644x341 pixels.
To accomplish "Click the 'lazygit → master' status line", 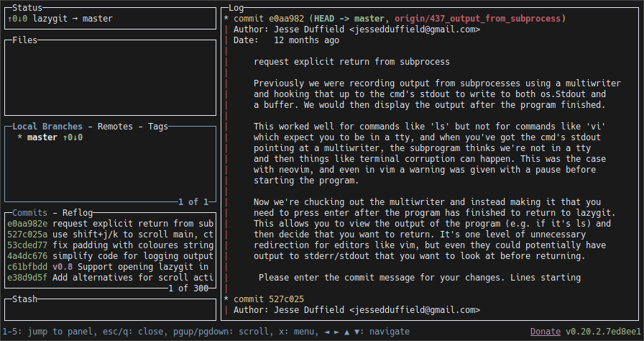I will click(73, 19).
